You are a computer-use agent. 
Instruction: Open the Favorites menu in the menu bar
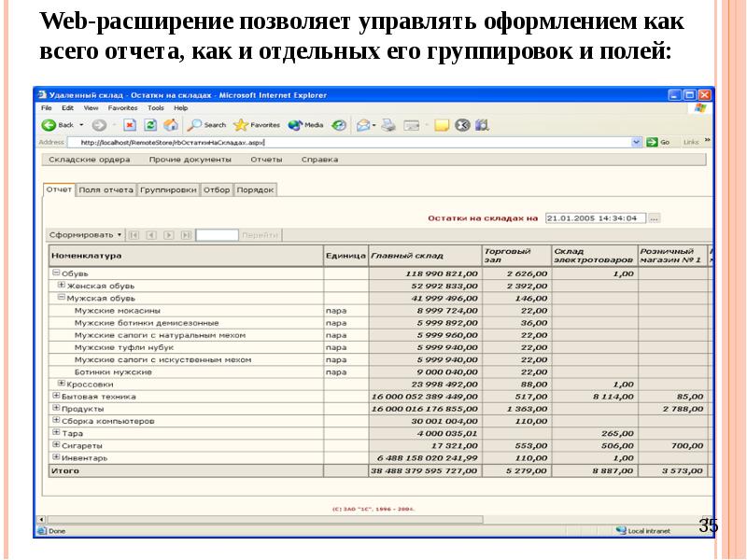(x=122, y=107)
